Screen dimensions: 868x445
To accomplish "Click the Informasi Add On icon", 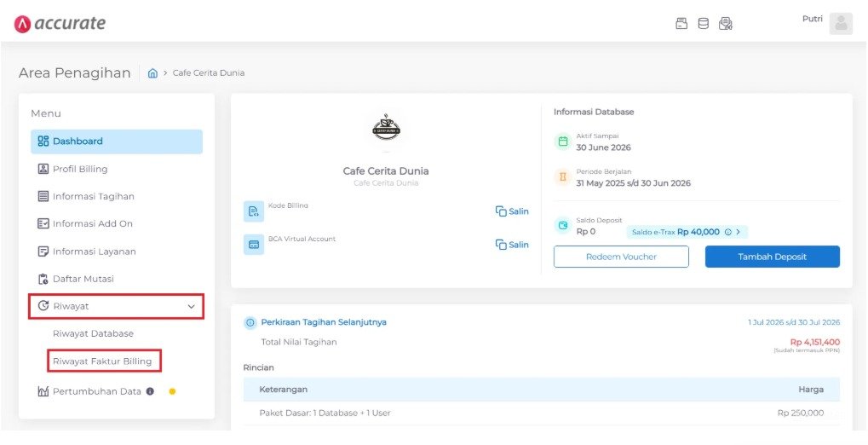I will (43, 224).
